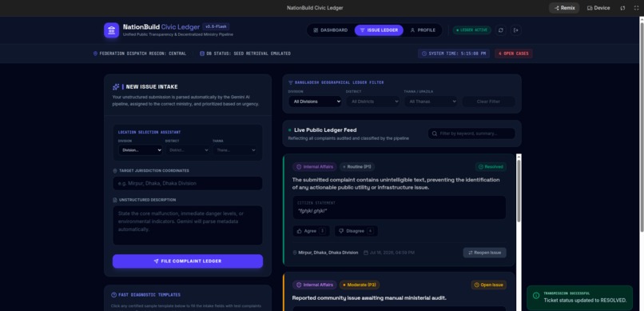Click the Device preview button
This screenshot has width=644, height=311.
(598, 8)
